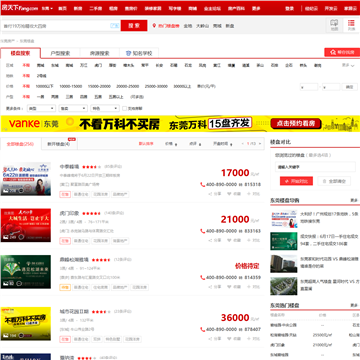Select the 房源搜索 tab
This screenshot has height=360, width=360.
click(x=99, y=53)
